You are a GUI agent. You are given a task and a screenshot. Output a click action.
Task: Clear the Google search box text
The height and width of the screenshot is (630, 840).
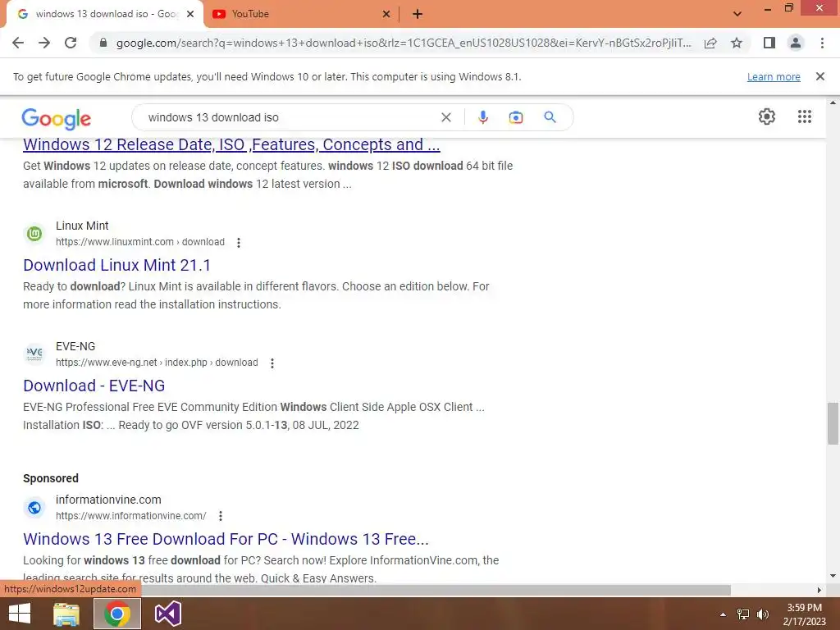445,117
